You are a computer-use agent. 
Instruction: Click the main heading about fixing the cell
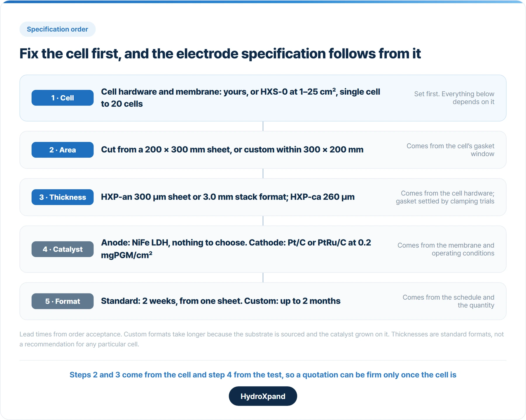[220, 54]
